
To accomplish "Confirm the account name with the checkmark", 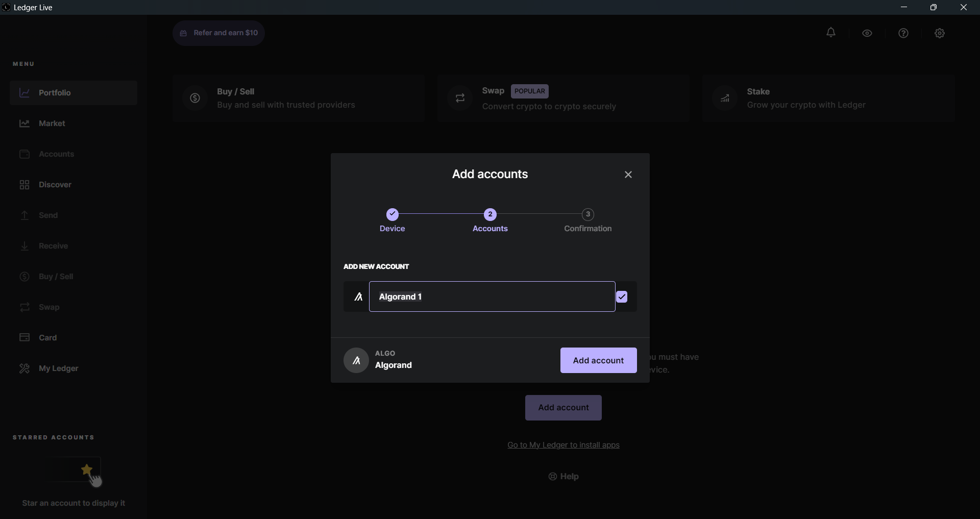I will (623, 296).
